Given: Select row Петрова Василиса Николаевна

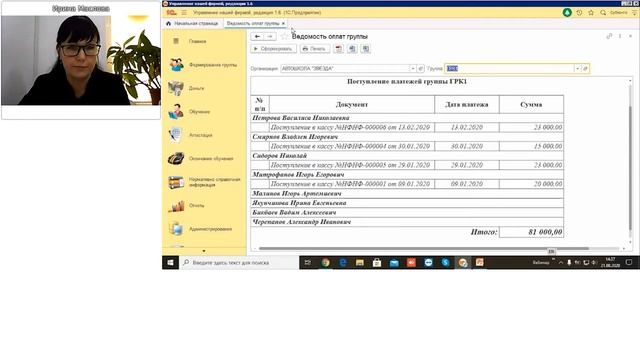Looking at the screenshot, I should click(x=407, y=118).
